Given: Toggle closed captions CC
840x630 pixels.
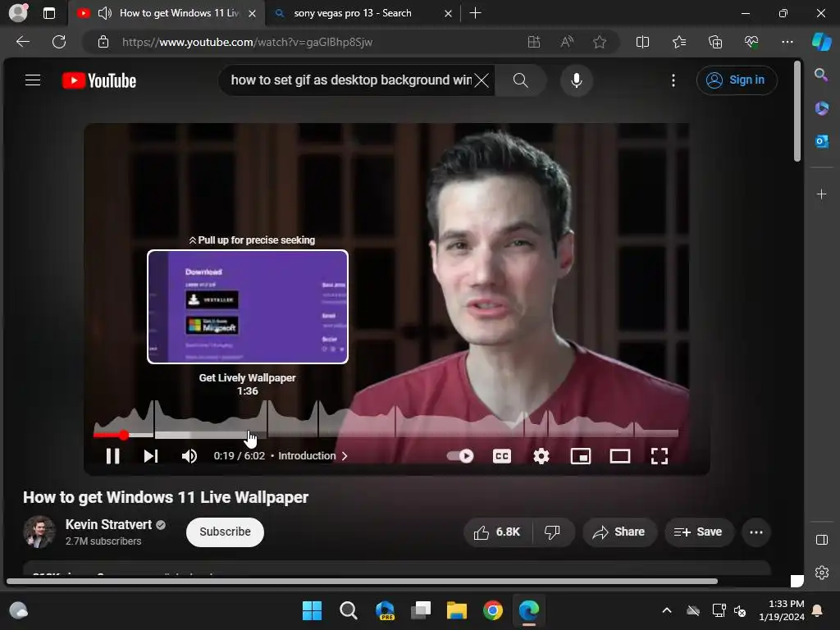Looking at the screenshot, I should point(502,456).
